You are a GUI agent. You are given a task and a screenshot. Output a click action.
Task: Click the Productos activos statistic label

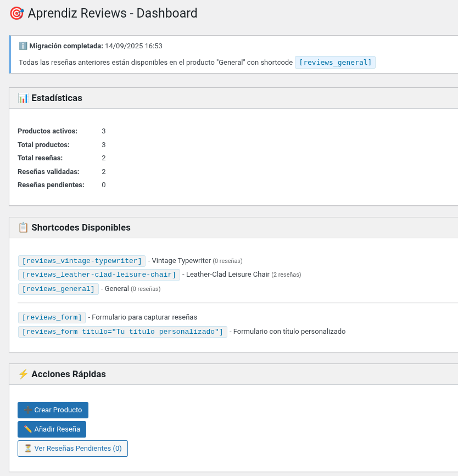click(x=47, y=131)
